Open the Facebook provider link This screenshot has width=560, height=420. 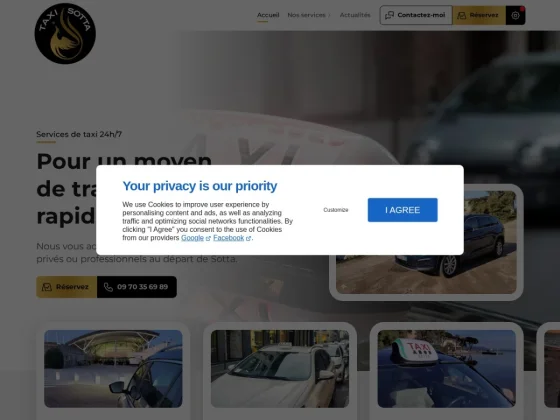pos(229,238)
